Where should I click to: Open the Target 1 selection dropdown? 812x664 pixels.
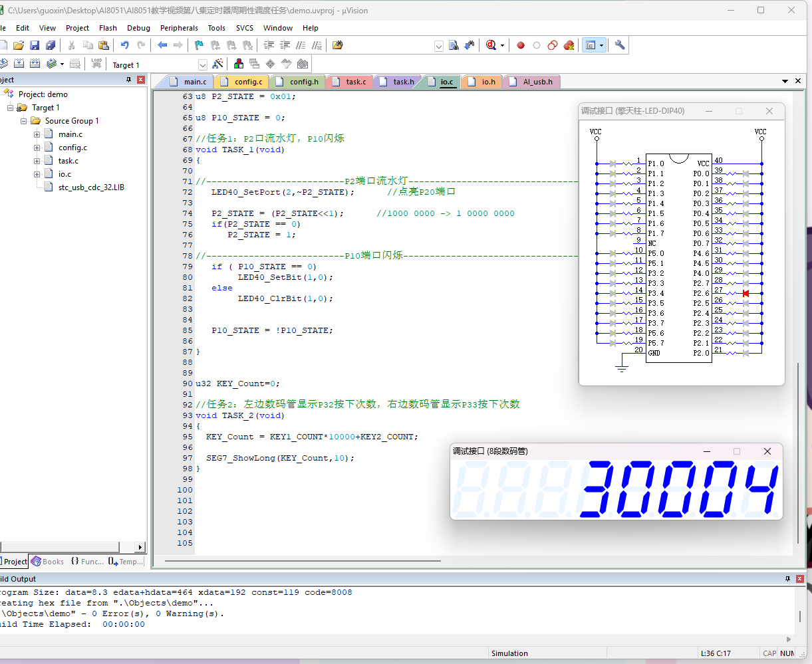(203, 64)
